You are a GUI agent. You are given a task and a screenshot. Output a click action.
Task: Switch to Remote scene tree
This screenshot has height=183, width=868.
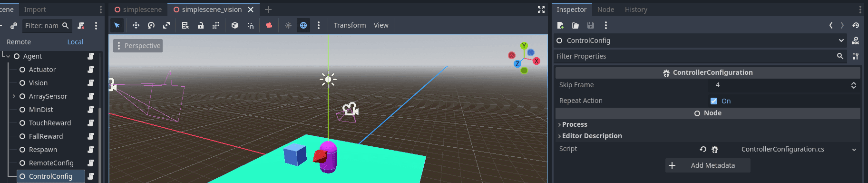[19, 42]
